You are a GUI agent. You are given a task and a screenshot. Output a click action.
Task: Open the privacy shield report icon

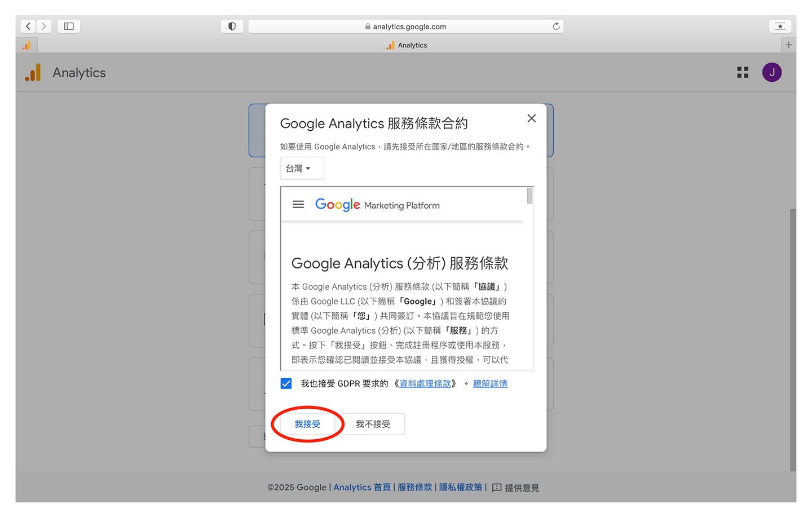[232, 26]
